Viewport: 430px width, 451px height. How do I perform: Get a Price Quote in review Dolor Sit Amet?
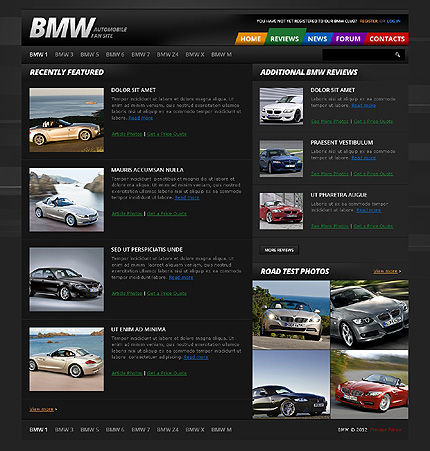point(373,121)
